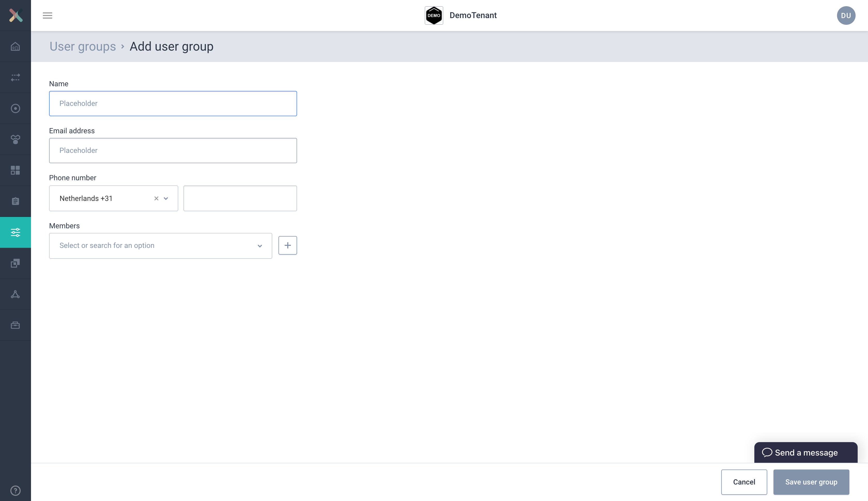Click the plus icon to add member
Image resolution: width=868 pixels, height=501 pixels.
pyautogui.click(x=287, y=245)
